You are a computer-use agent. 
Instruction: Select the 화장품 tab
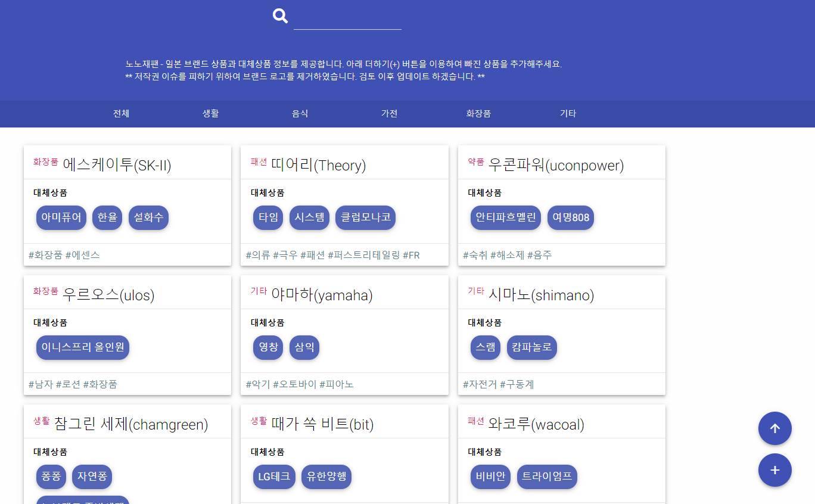click(x=478, y=114)
